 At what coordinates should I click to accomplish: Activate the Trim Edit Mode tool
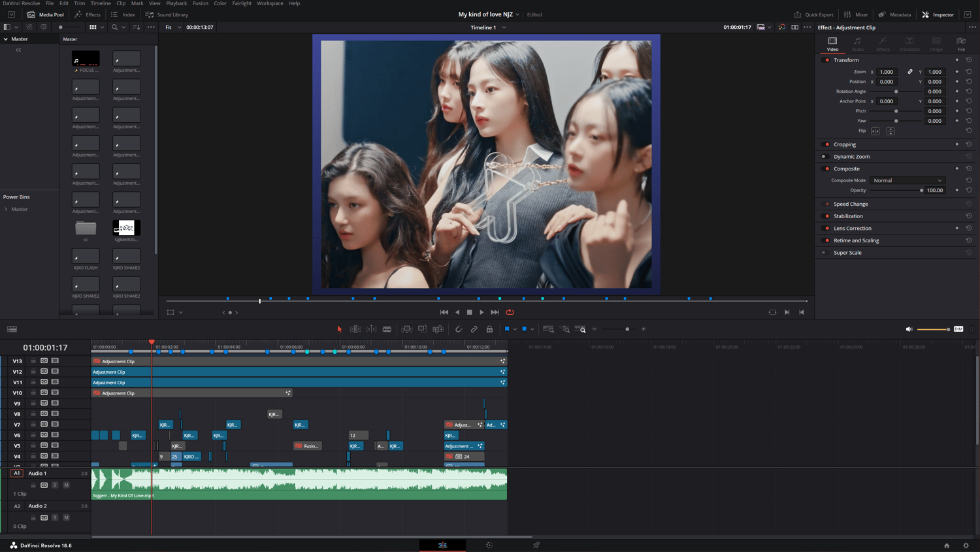(x=355, y=329)
